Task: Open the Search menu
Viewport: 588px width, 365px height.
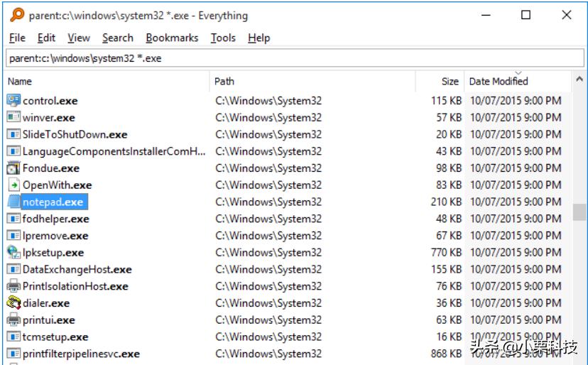Action: [x=118, y=38]
